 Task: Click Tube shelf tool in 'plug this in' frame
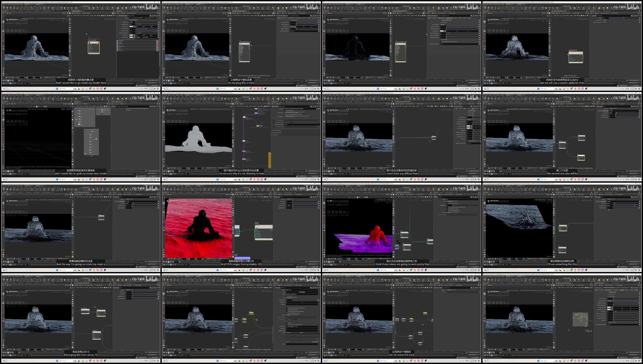[x=171, y=8]
